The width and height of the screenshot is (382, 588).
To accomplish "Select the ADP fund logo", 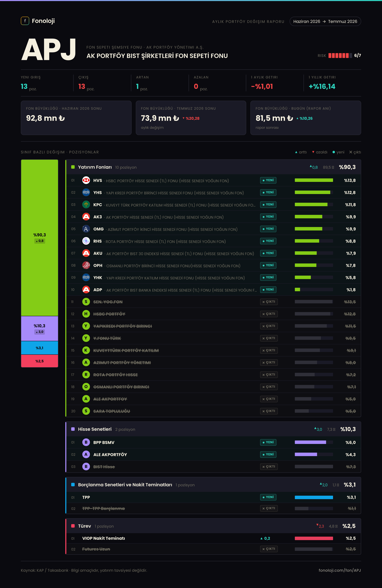I will (86, 290).
